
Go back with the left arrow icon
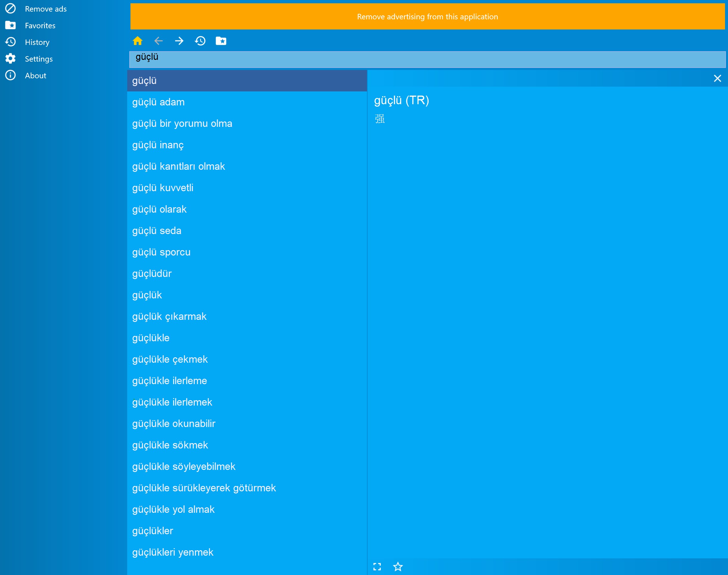coord(158,41)
